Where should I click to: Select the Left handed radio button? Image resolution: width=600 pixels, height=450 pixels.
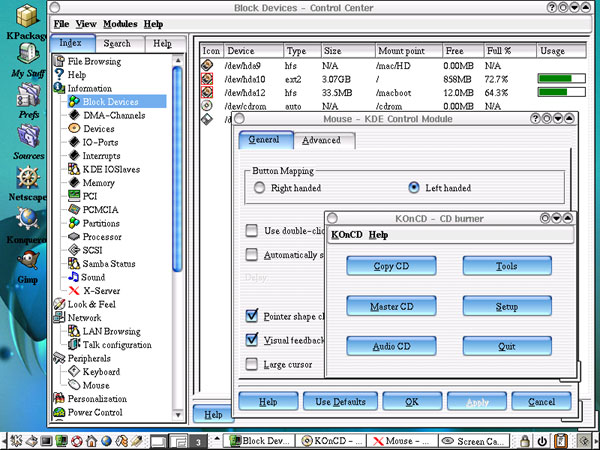pyautogui.click(x=414, y=188)
